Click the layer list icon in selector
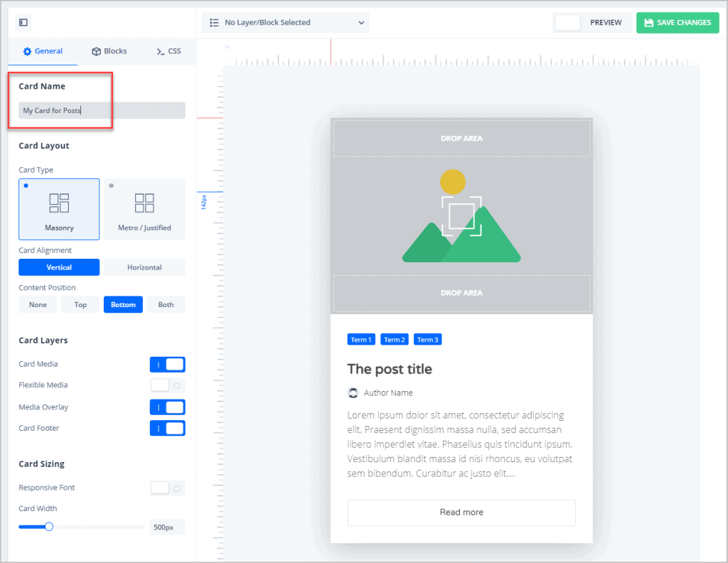 214,23
